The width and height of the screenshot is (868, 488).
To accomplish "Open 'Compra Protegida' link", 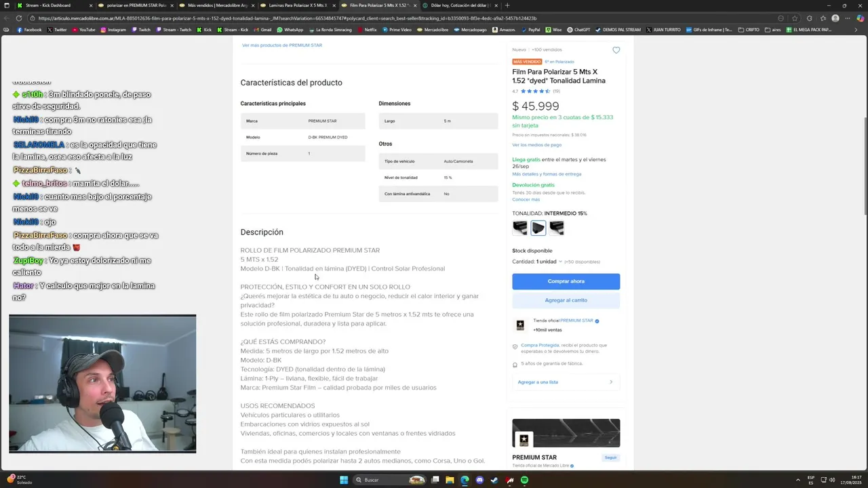I will pyautogui.click(x=540, y=345).
